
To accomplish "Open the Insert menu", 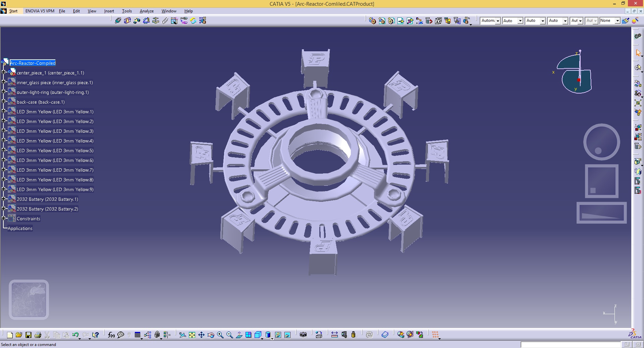I will [x=109, y=11].
